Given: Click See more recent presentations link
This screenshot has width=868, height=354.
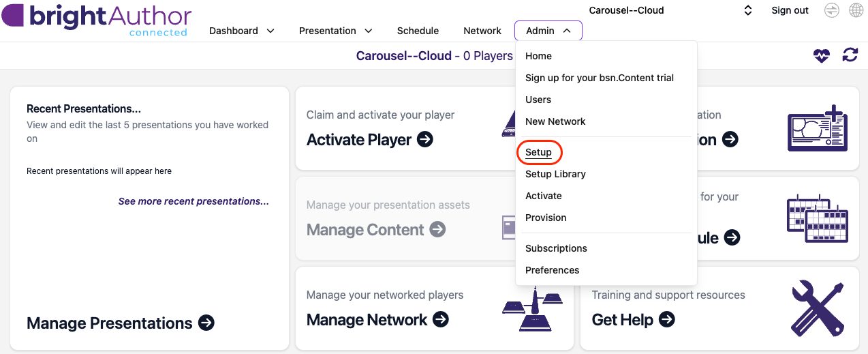Looking at the screenshot, I should [x=193, y=201].
